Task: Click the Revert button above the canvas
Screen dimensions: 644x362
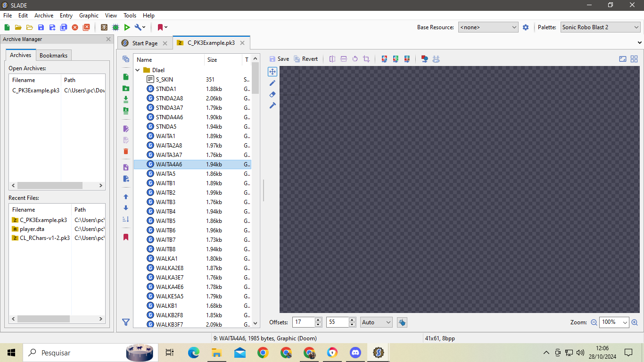Action: (x=306, y=59)
